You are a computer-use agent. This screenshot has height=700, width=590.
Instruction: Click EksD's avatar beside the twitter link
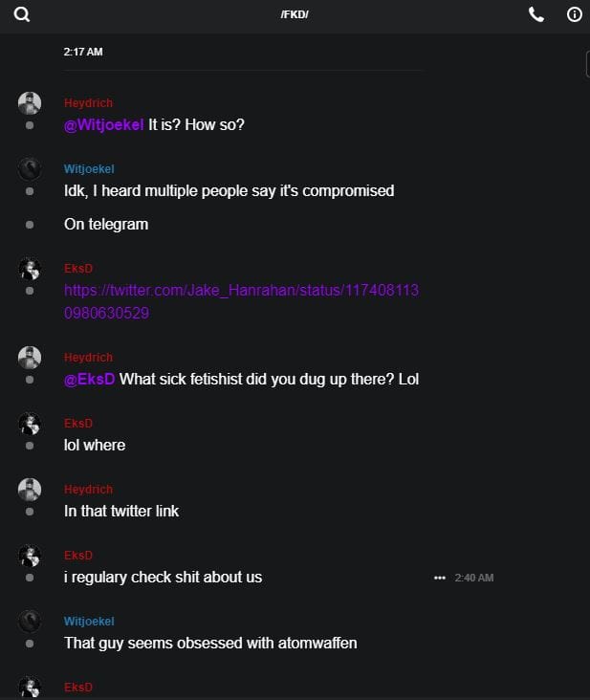30,269
